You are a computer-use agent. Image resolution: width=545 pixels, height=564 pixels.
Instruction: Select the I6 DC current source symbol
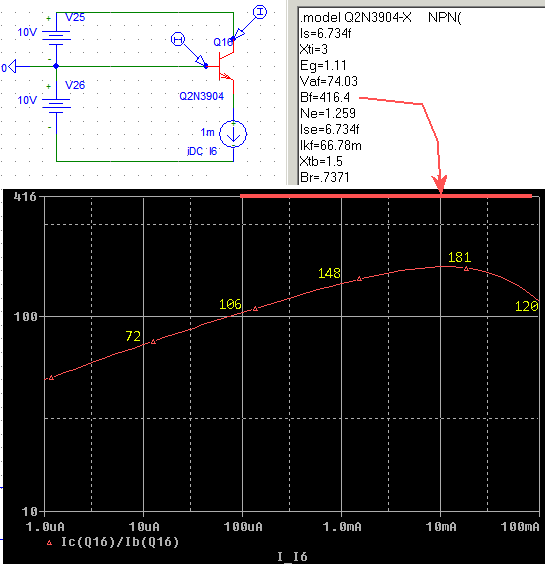tap(233, 134)
